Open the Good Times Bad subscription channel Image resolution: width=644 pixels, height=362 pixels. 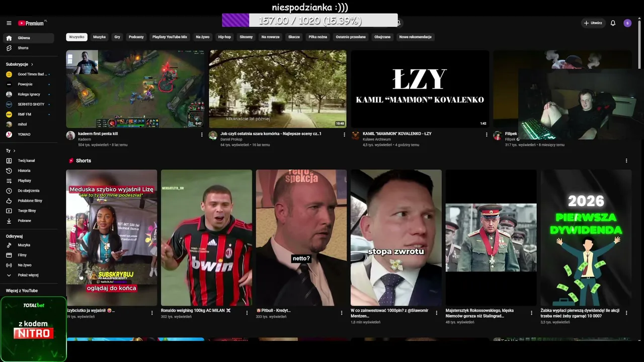(29, 74)
